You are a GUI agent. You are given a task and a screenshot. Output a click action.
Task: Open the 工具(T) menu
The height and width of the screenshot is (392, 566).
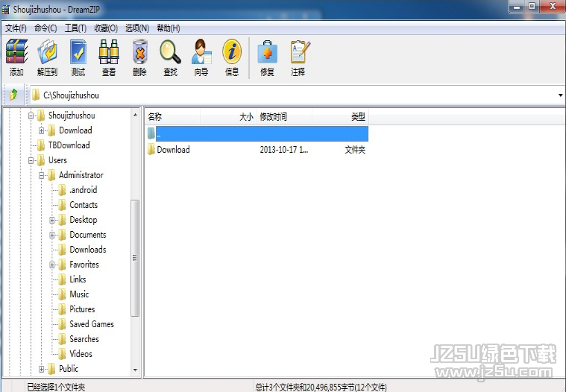click(x=75, y=28)
